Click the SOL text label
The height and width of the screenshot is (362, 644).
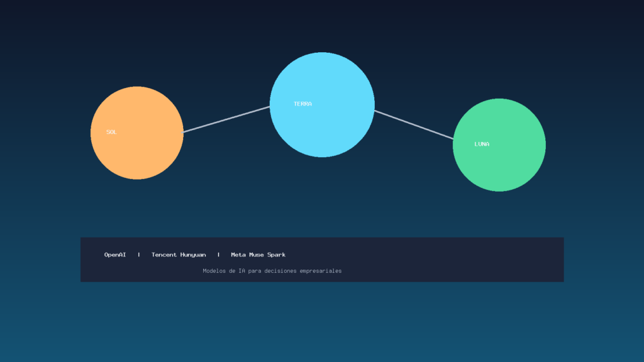pyautogui.click(x=111, y=132)
